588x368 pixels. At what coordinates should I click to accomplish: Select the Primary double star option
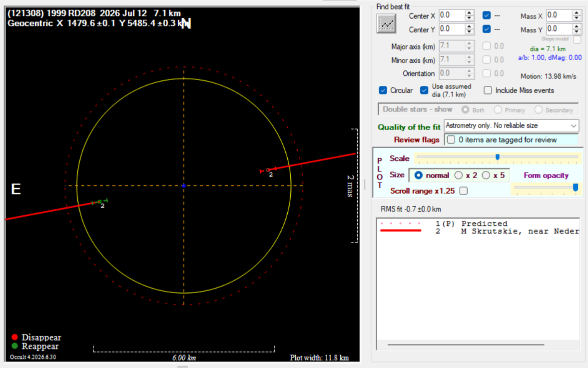click(498, 109)
